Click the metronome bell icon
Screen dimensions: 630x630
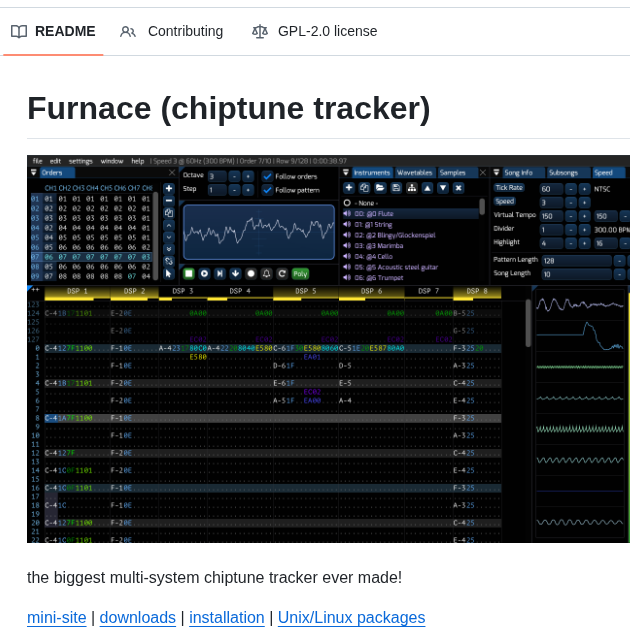[x=267, y=273]
